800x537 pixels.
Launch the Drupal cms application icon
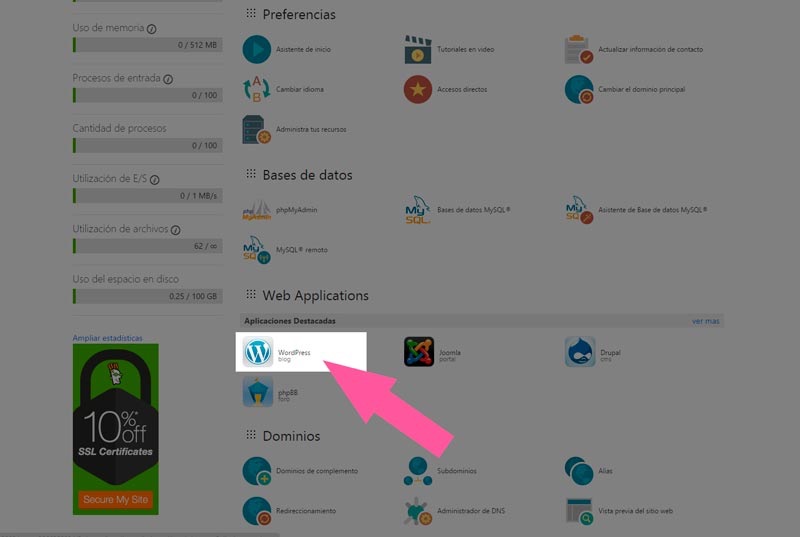[x=579, y=352]
